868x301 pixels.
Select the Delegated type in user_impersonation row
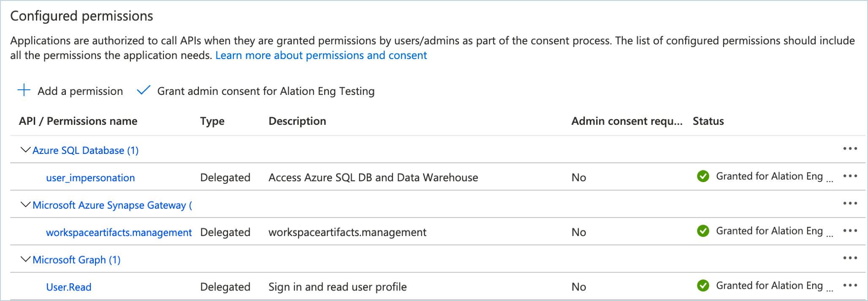[225, 177]
